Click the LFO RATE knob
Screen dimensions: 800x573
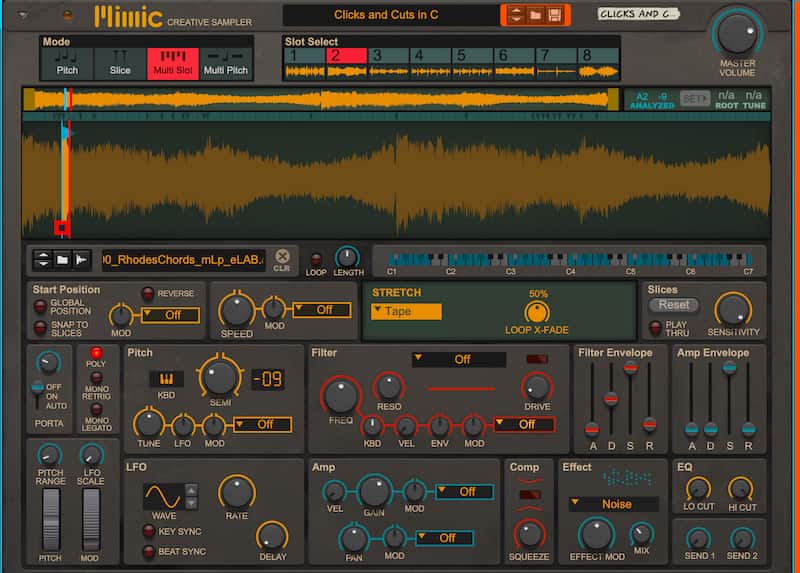coord(237,492)
